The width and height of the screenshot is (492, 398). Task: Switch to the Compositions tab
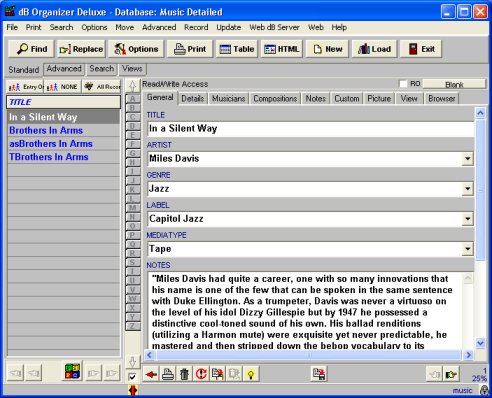click(275, 99)
